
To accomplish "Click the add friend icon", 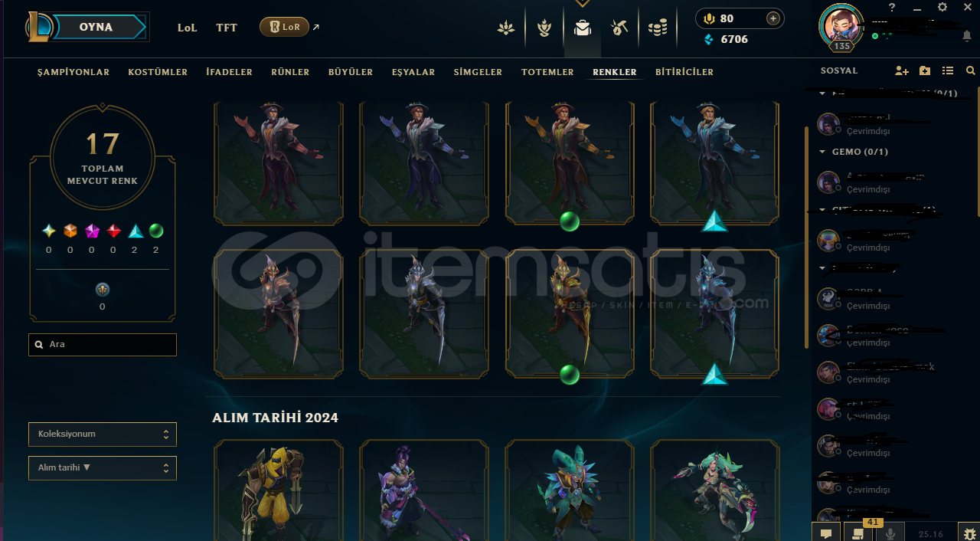I will pos(902,70).
